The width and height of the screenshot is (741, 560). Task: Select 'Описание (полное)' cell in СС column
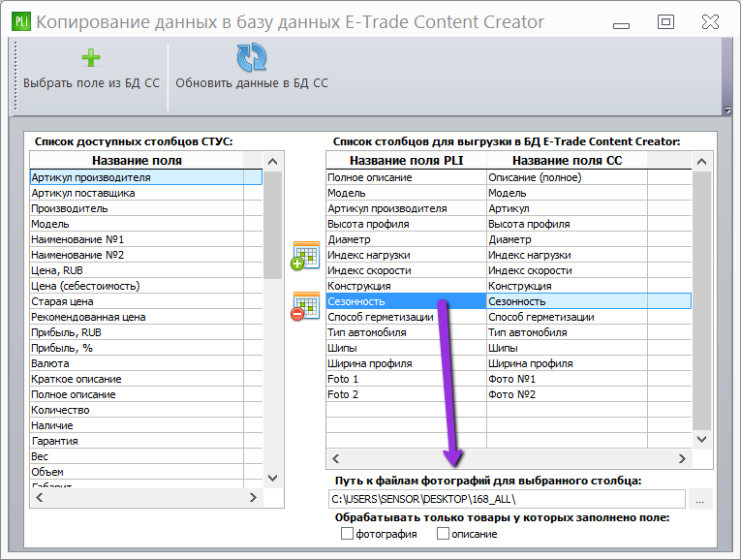tap(567, 177)
